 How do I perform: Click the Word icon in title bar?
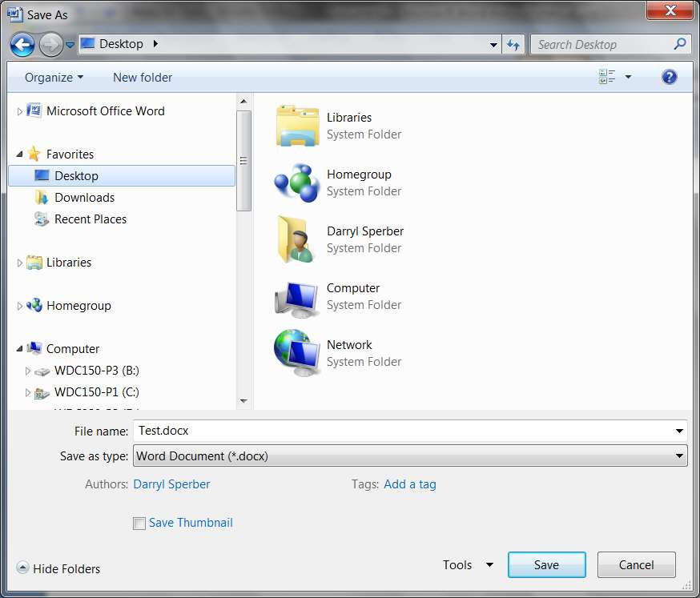pyautogui.click(x=14, y=14)
